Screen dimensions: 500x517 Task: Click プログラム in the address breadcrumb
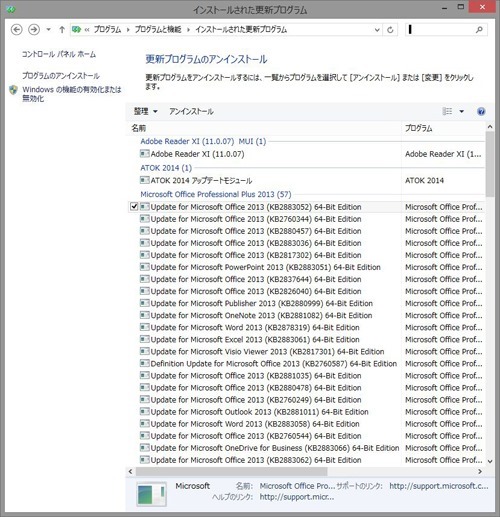click(107, 30)
